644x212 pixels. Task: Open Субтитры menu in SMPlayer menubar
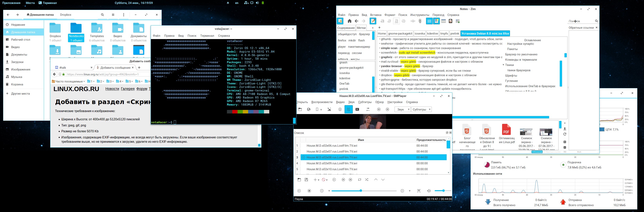click(365, 102)
